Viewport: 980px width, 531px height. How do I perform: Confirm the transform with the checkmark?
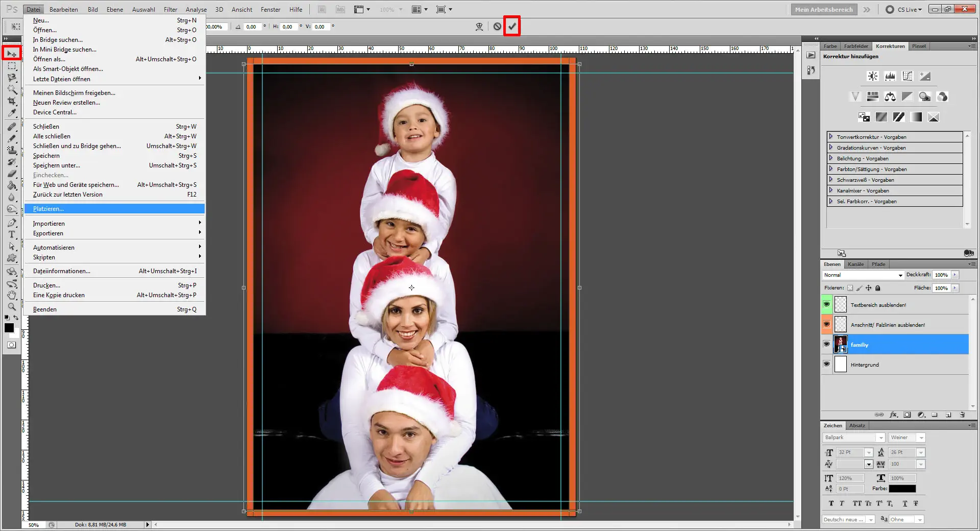(512, 26)
